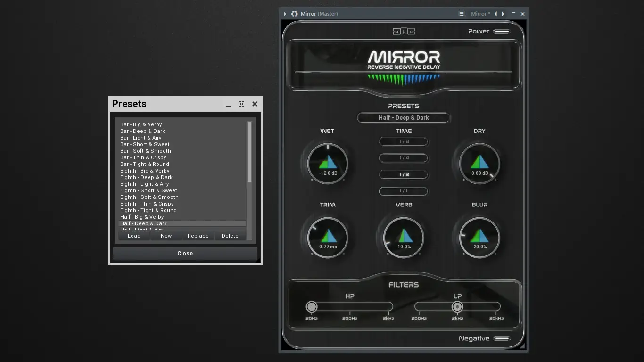Screen dimensions: 644x362
Task: Select preset Eighth - Deep & Dark
Action: click(x=182, y=177)
